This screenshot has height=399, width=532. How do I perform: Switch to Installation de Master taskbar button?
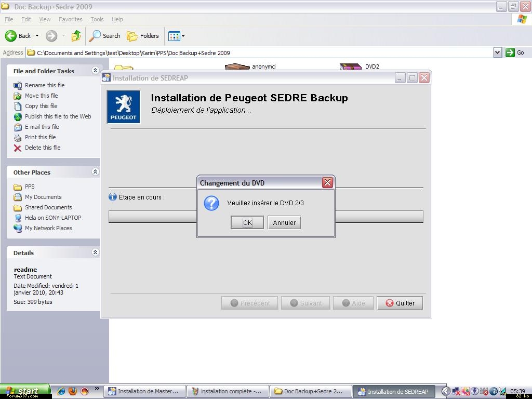145,391
